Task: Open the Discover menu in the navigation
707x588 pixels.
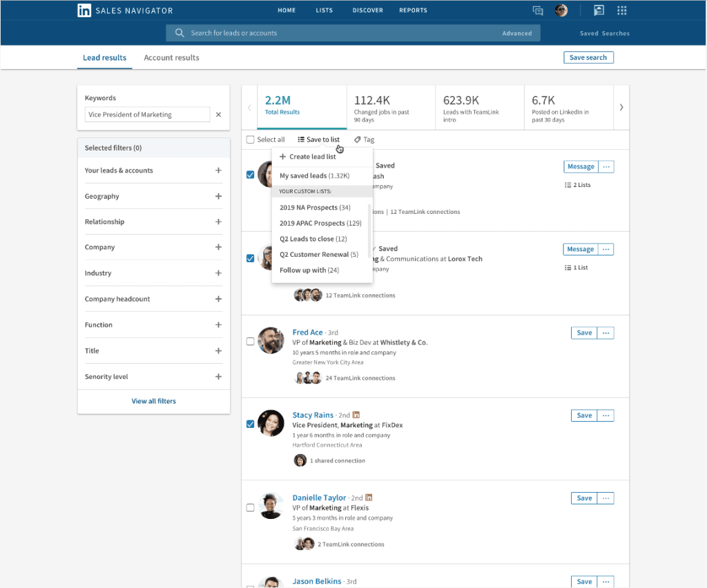Action: click(367, 10)
